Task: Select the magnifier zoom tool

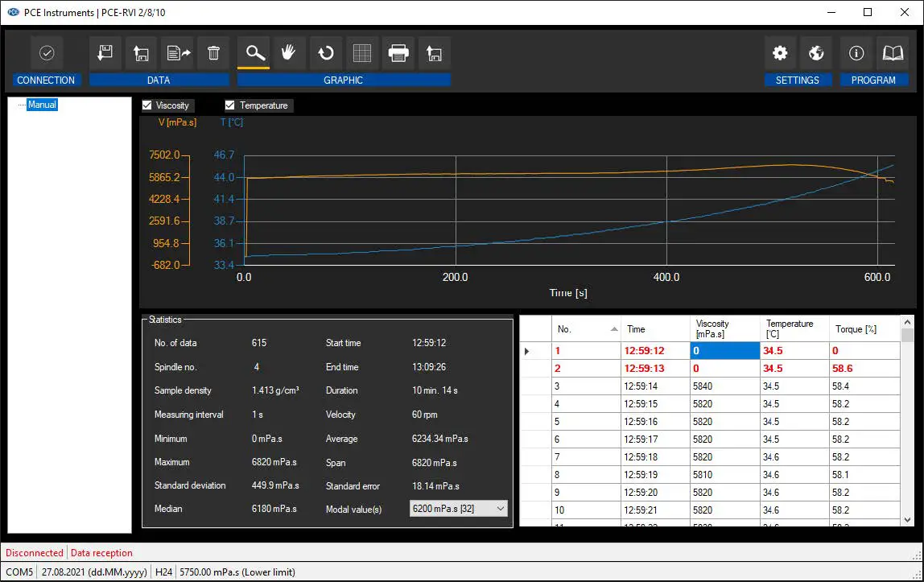Action: click(254, 53)
